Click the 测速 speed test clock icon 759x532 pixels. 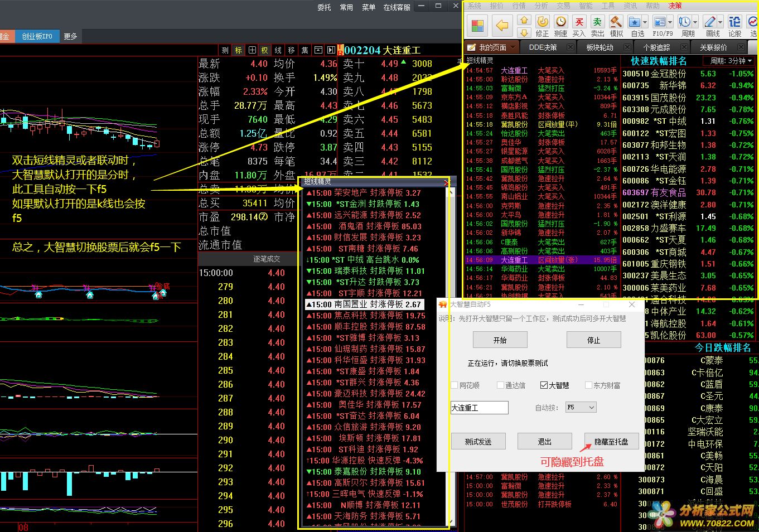561,22
